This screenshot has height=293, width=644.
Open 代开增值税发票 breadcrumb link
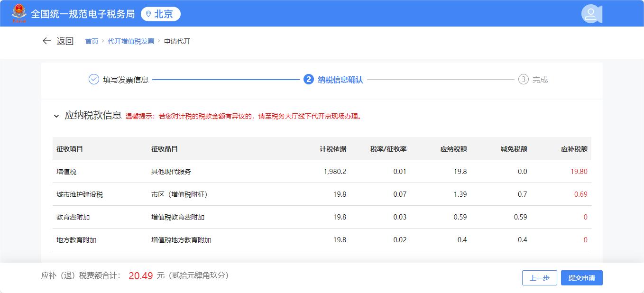(x=131, y=41)
